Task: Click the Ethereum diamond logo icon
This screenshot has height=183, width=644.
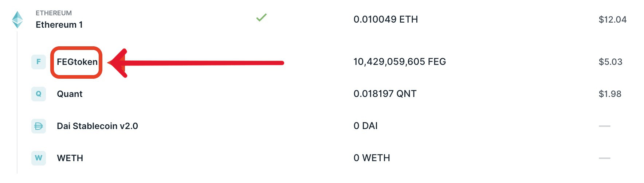Action: (x=17, y=19)
